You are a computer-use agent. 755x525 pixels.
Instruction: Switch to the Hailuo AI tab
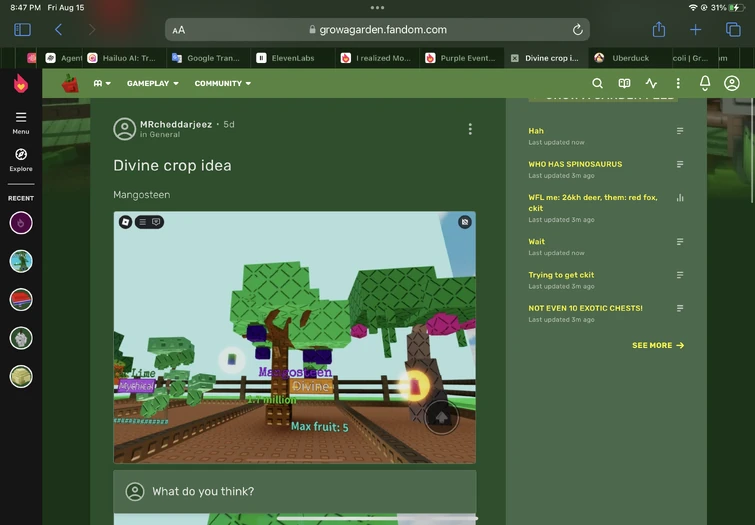pos(125,58)
